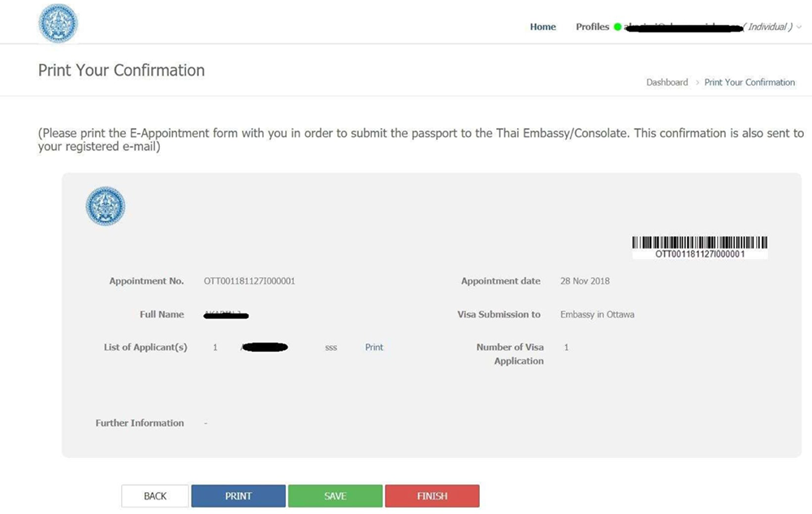
Task: Click Print Your Confirmation breadcrumb
Action: [x=749, y=82]
